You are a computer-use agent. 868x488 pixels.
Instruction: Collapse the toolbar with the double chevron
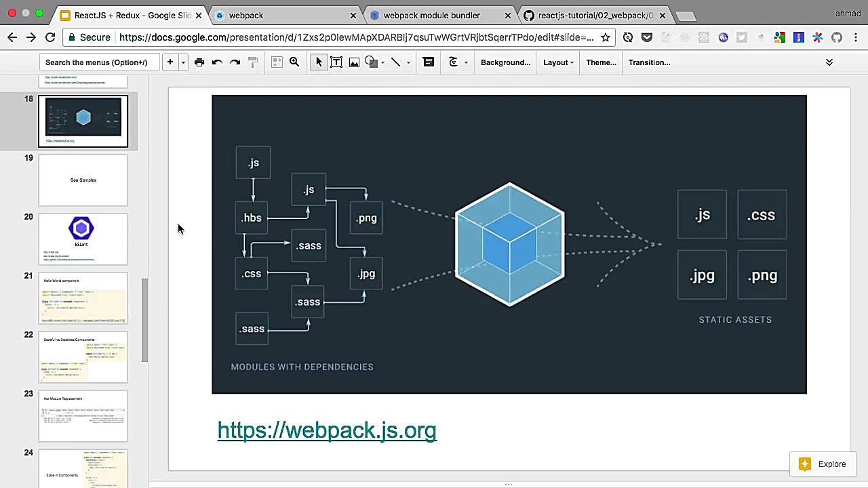tap(829, 62)
